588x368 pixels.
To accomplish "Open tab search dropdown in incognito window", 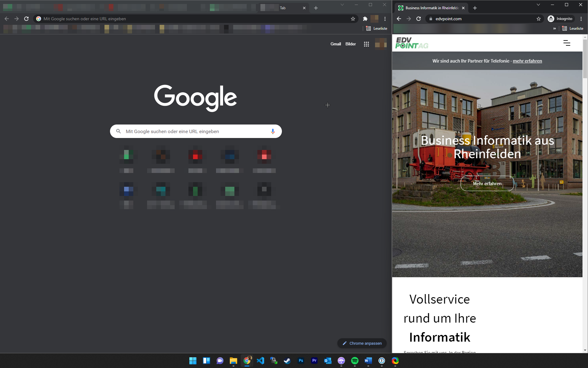I will [538, 5].
